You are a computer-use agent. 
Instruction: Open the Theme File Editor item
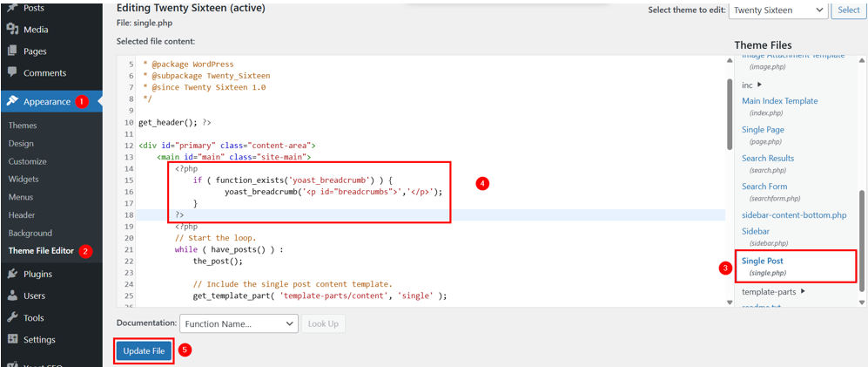[41, 250]
